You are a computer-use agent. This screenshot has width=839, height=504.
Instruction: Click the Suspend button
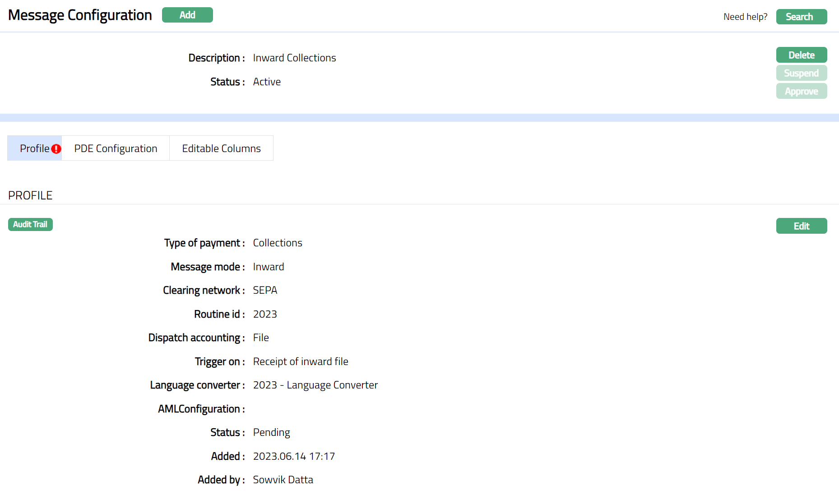pos(801,73)
